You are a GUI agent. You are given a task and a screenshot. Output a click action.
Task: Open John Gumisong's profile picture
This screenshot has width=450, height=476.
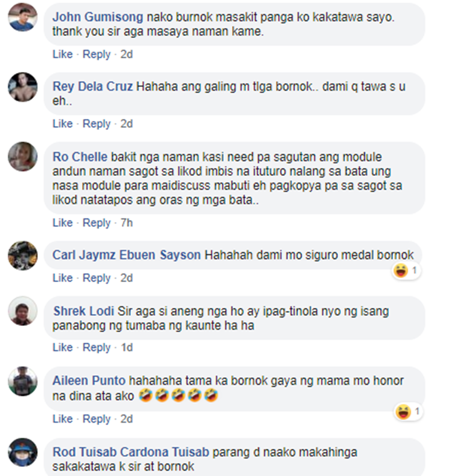point(23,17)
